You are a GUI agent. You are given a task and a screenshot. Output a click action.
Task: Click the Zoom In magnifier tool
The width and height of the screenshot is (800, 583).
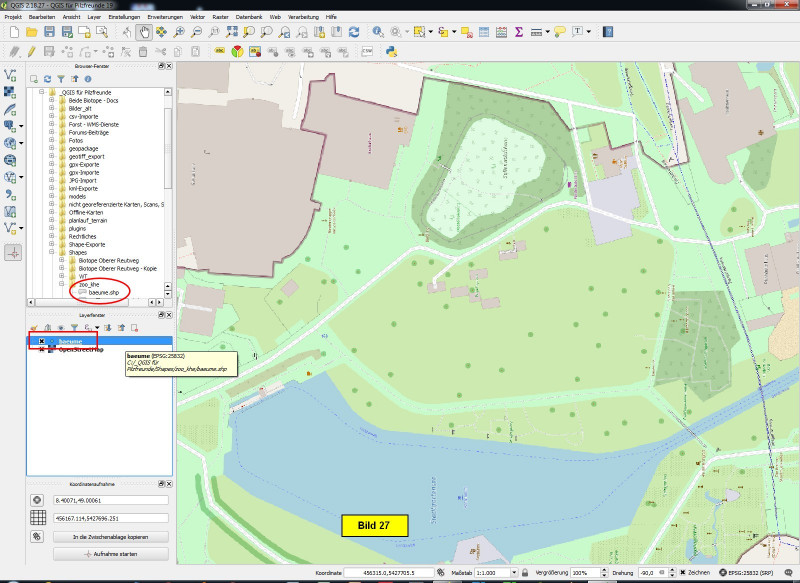click(179, 32)
